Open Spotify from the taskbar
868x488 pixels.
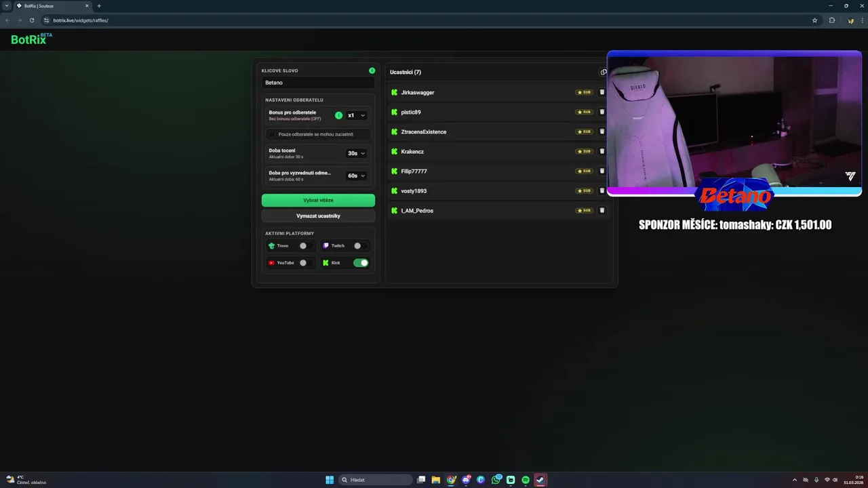[x=526, y=480]
